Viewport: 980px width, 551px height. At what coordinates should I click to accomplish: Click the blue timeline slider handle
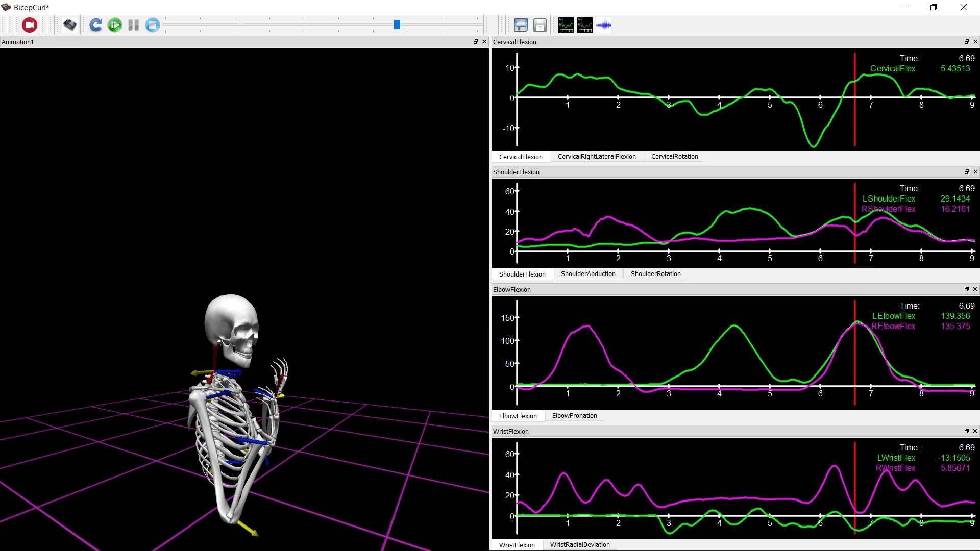click(397, 24)
